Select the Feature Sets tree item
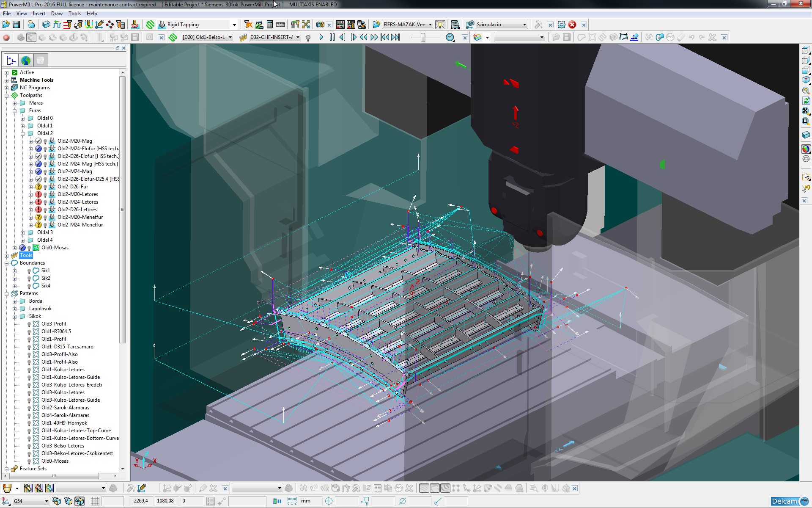 [33, 469]
